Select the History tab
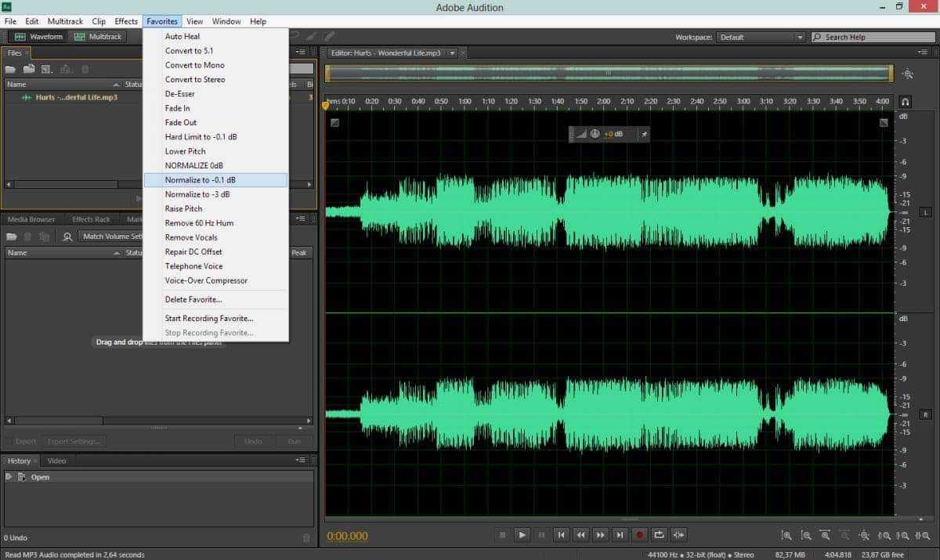 pyautogui.click(x=19, y=461)
